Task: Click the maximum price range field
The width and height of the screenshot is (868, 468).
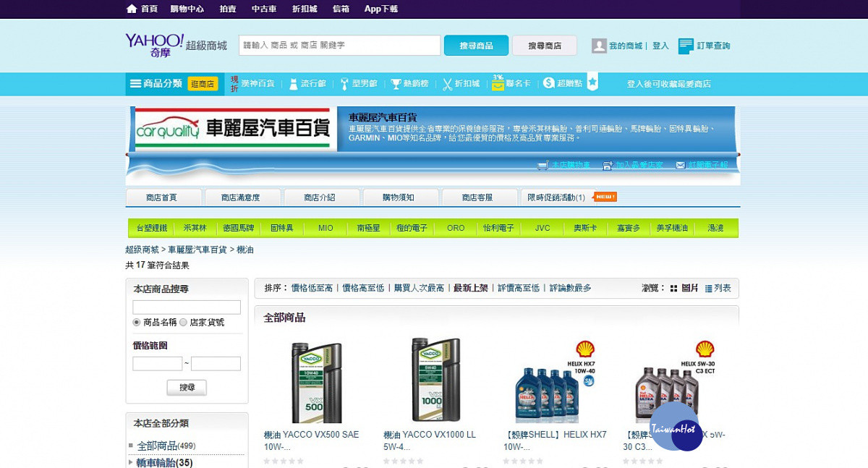Action: [216, 363]
